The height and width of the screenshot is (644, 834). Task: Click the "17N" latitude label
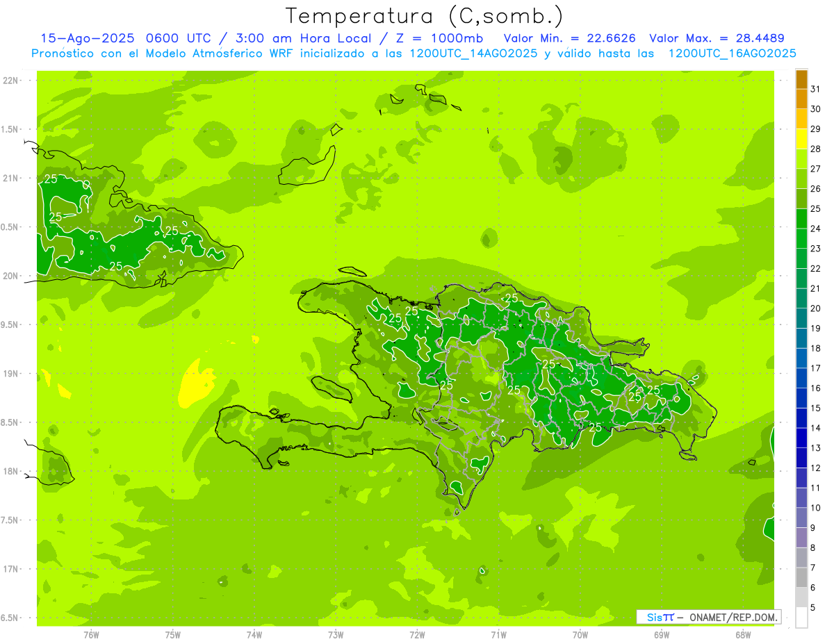click(10, 569)
